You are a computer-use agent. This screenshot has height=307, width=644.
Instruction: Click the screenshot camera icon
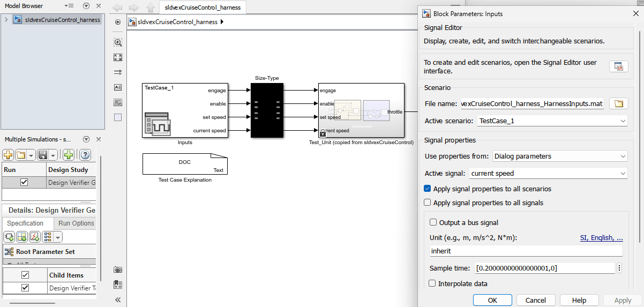[x=118, y=269]
